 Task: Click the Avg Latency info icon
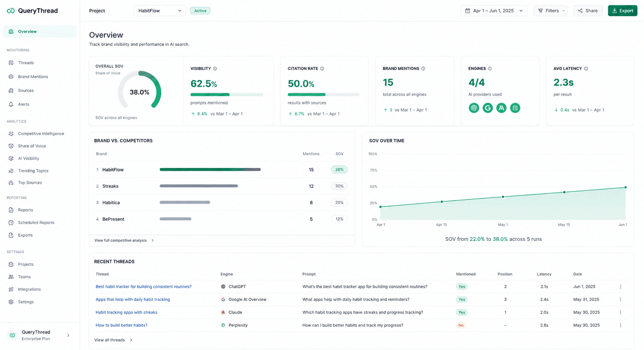pyautogui.click(x=586, y=68)
